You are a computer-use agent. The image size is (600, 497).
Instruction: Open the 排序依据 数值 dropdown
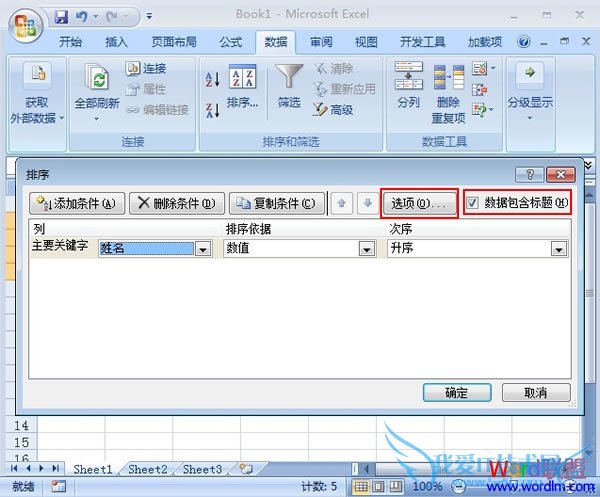(367, 249)
